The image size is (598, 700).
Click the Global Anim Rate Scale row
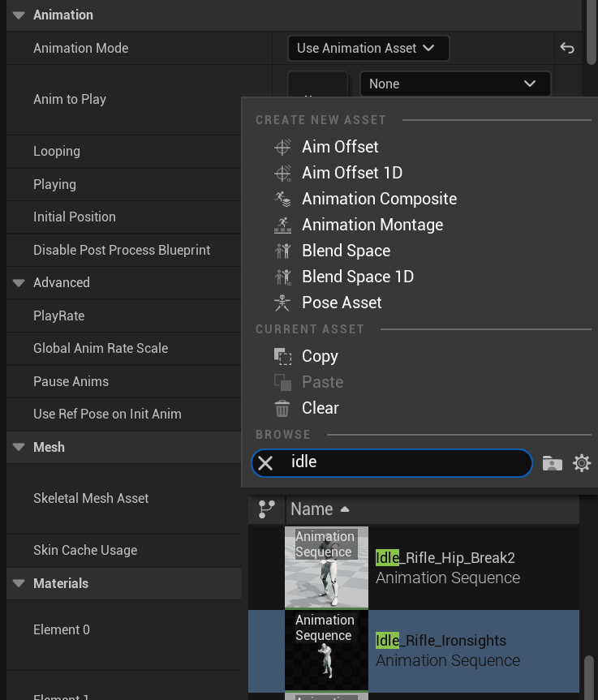(123, 348)
